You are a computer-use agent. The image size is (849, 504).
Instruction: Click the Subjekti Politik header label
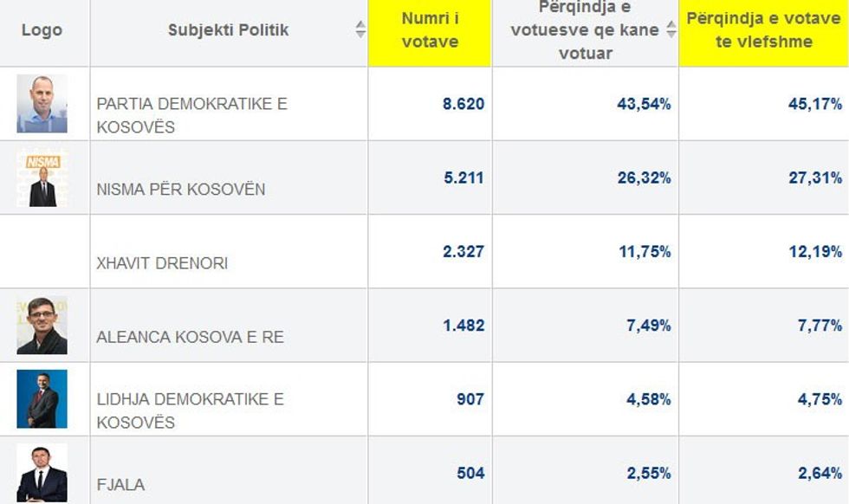tap(228, 30)
